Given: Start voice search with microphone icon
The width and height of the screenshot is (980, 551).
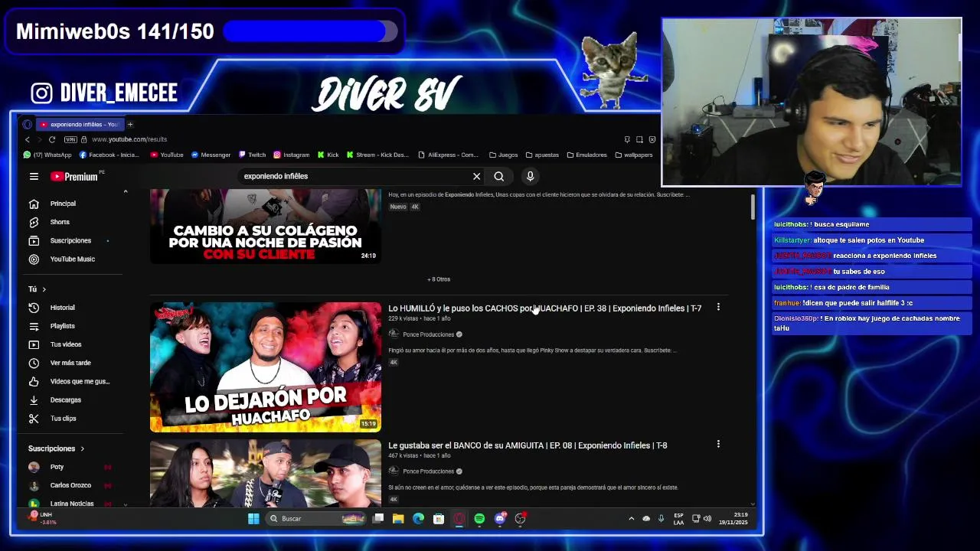Looking at the screenshot, I should pyautogui.click(x=530, y=176).
